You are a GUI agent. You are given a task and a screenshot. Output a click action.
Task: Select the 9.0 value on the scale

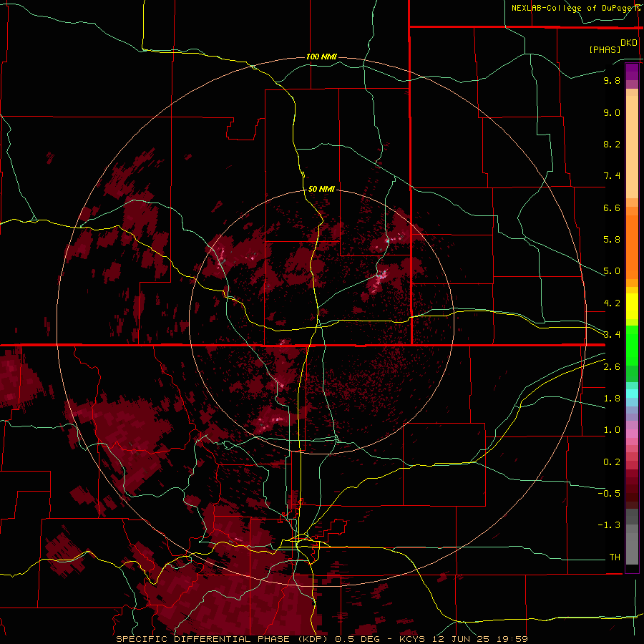tap(612, 112)
